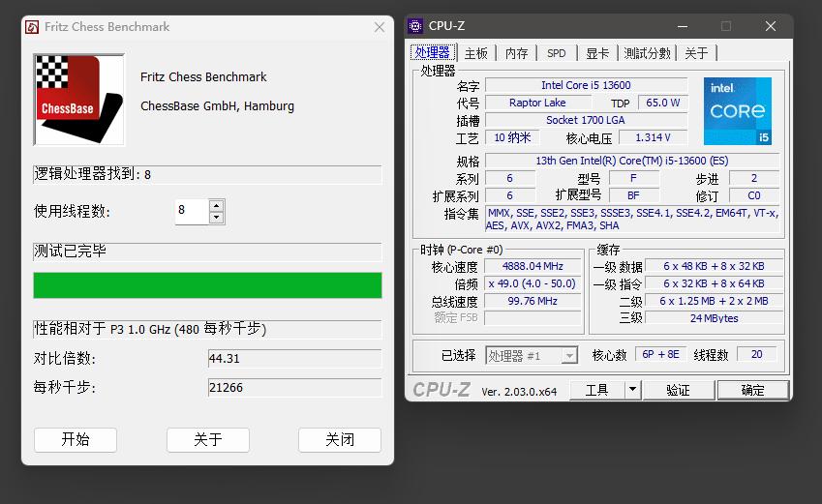This screenshot has width=822, height=504.
Task: Click the 工具 button in CPU-Z
Action: pos(597,390)
